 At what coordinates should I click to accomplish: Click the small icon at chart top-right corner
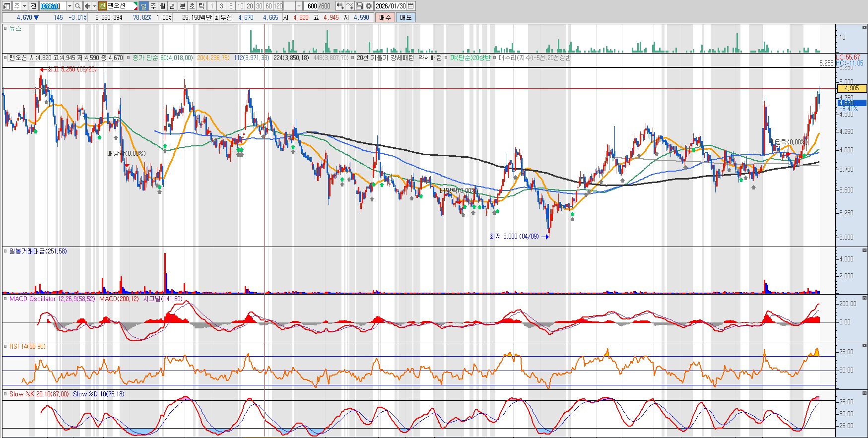pyautogui.click(x=864, y=28)
